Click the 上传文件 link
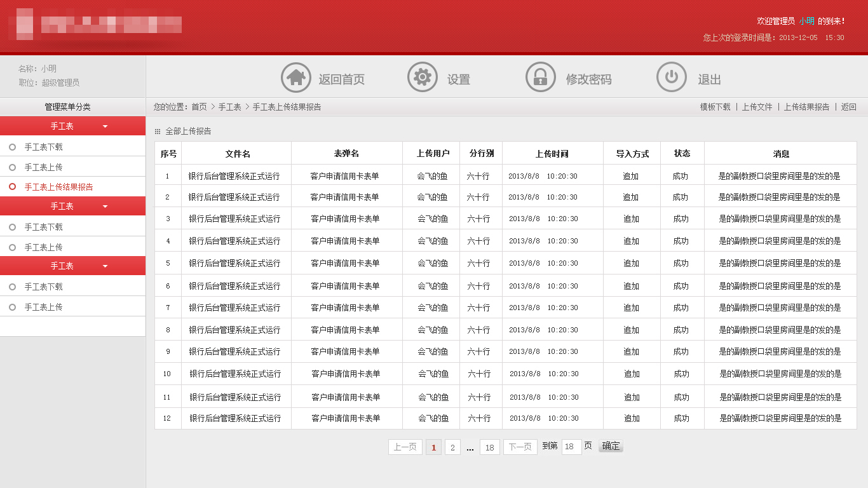Image resolution: width=868 pixels, height=488 pixels. click(757, 107)
